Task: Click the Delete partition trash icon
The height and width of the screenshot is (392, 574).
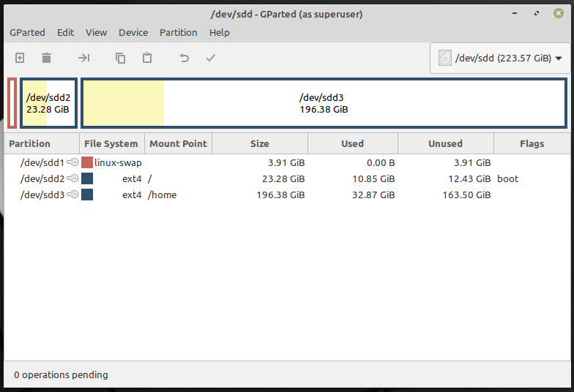Action: pyautogui.click(x=46, y=58)
